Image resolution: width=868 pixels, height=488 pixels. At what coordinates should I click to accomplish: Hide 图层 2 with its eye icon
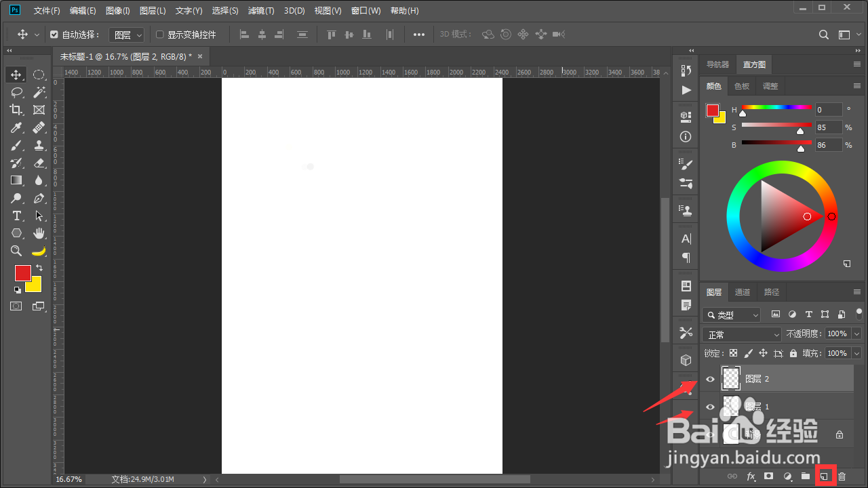coord(710,379)
